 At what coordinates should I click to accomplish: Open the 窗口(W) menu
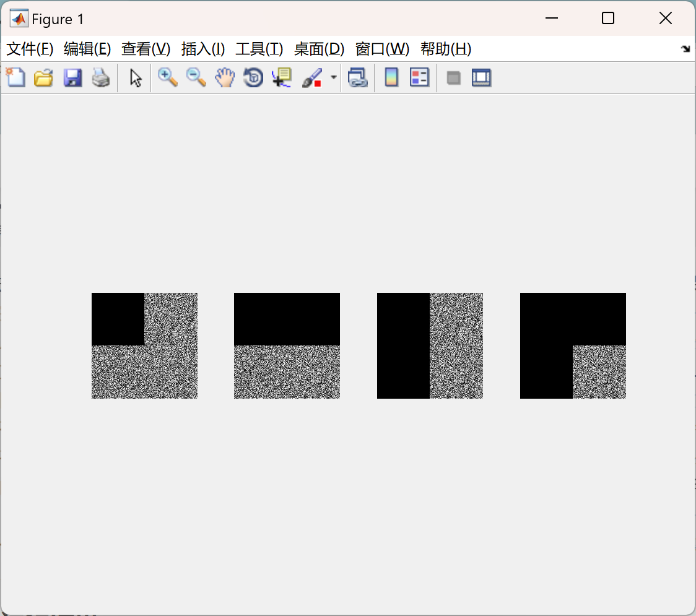click(382, 49)
